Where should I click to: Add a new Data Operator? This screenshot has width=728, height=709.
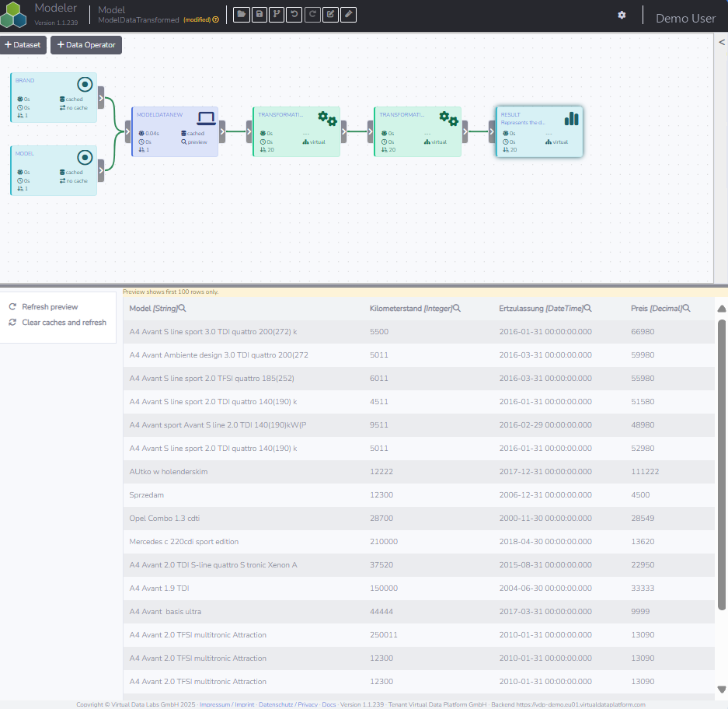tap(86, 45)
